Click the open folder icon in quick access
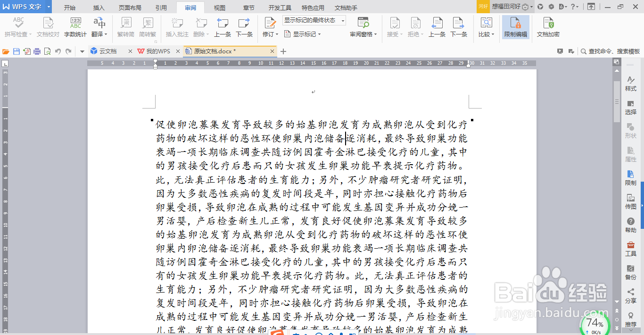Viewport: 644px width, 335px height. [x=6, y=51]
